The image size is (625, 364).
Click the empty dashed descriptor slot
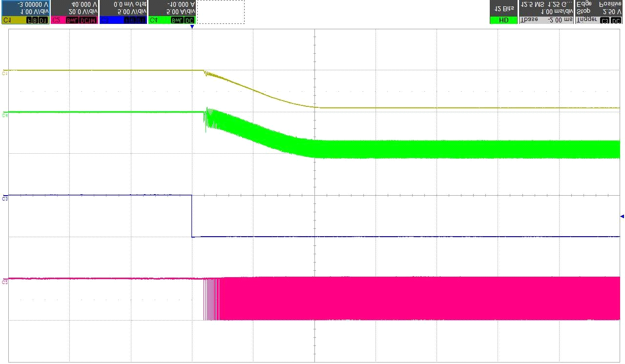[x=221, y=12]
